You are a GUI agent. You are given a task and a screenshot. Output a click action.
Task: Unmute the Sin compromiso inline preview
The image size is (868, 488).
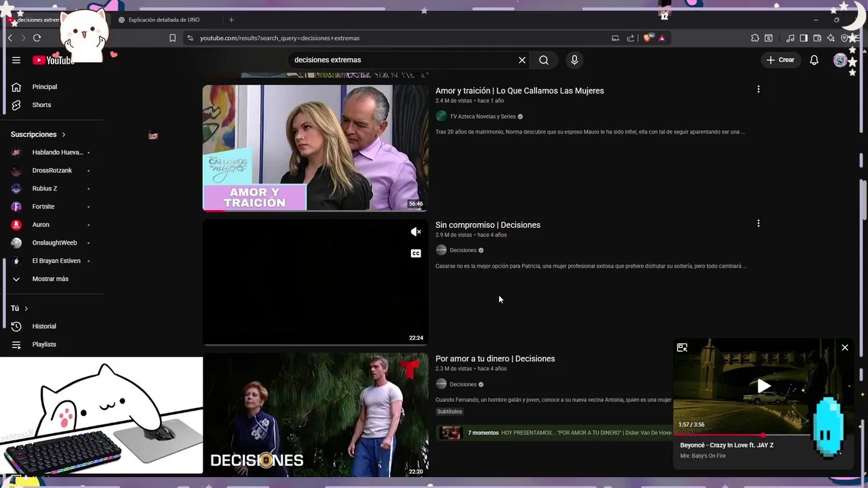416,232
